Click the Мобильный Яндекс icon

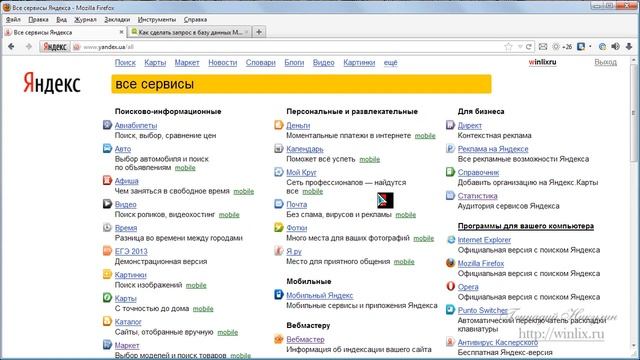pyautogui.click(x=279, y=295)
